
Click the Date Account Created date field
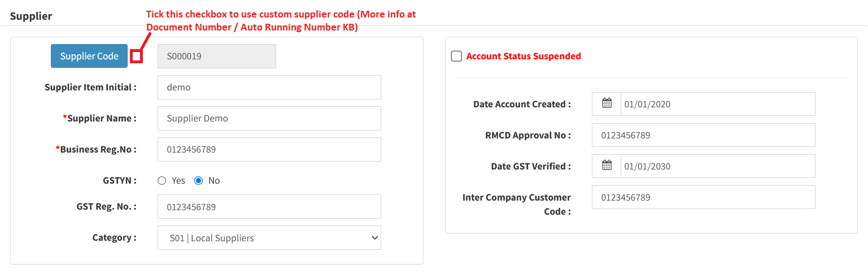click(717, 104)
